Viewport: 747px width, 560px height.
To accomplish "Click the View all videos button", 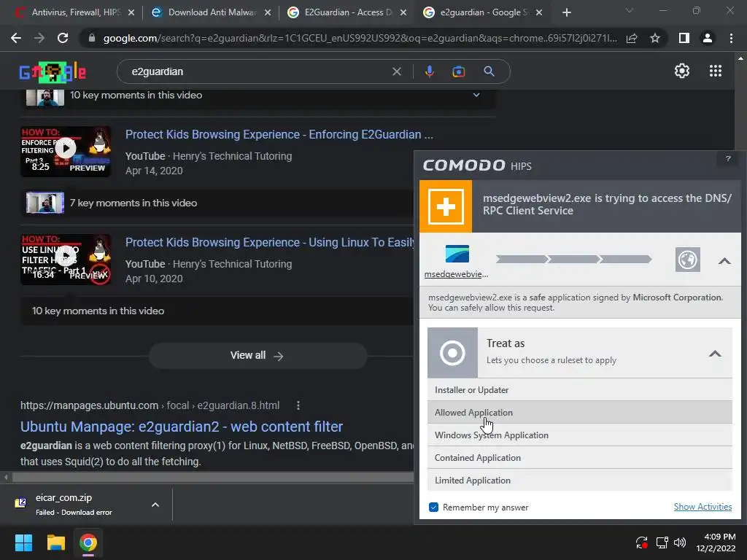I will coord(258,355).
